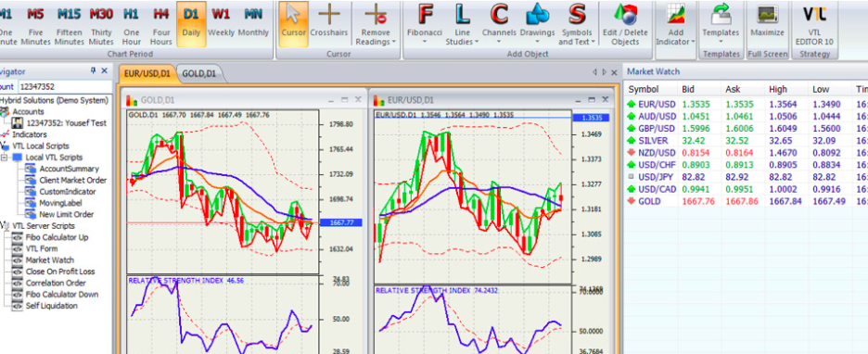
Task: Open Fibo Calculator Up server script
Action: coord(57,237)
